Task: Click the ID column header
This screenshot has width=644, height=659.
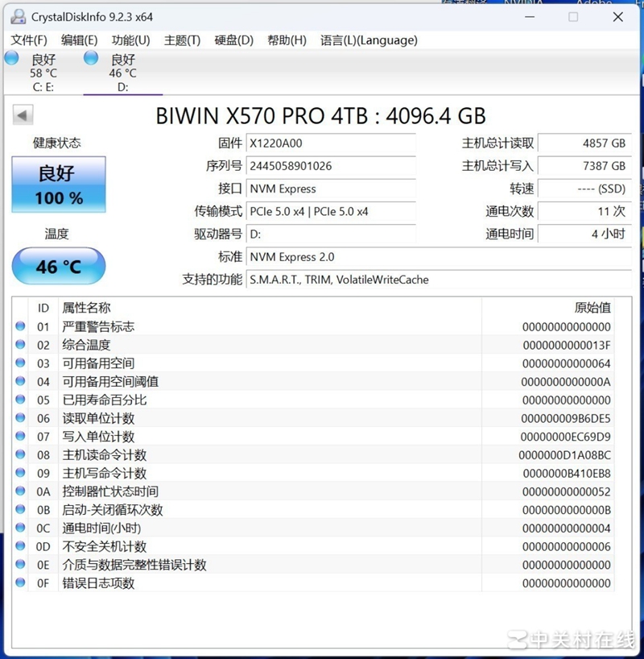Action: coord(43,308)
